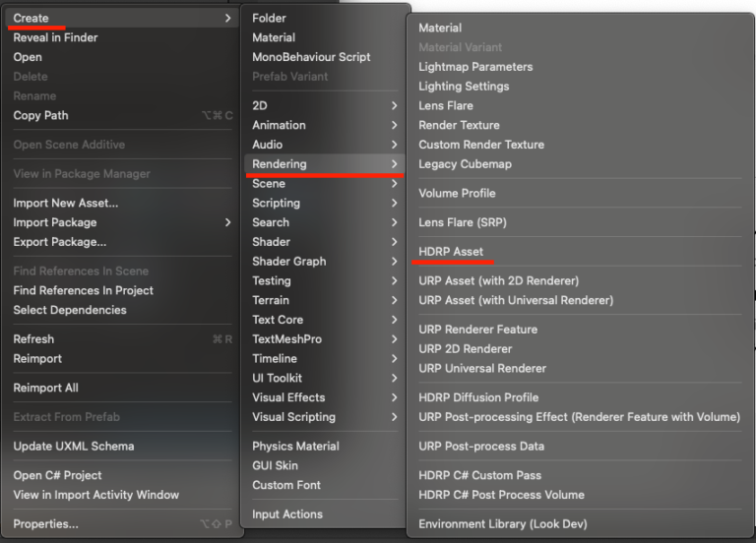The height and width of the screenshot is (543, 756).
Task: Open Properties... from context menu
Action: tap(45, 524)
